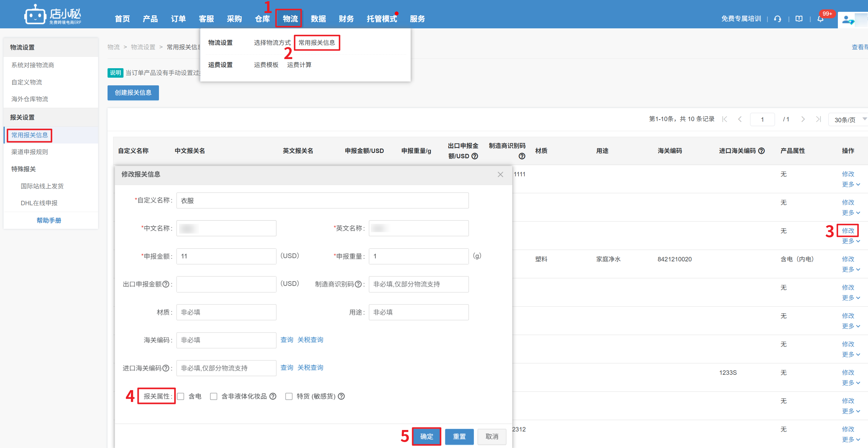868x448 pixels.
Task: Click help icon next to 制造商识别码 label
Action: (358, 284)
